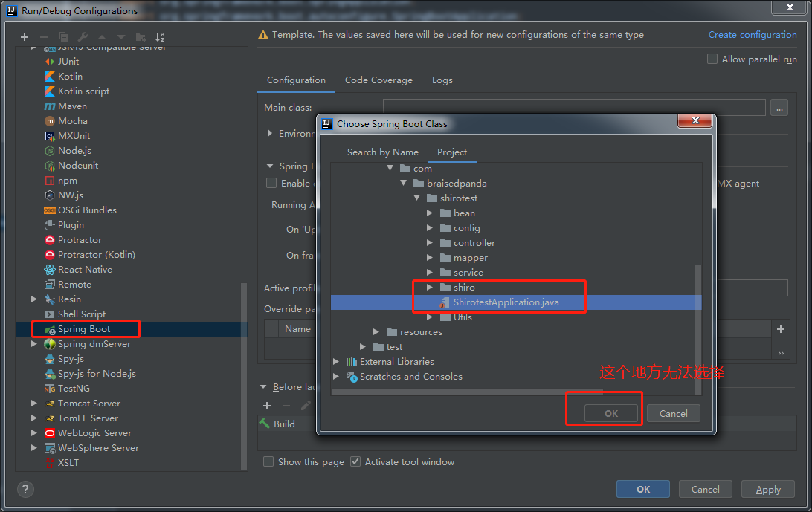Click the Add New Configuration plus icon

coord(24,36)
